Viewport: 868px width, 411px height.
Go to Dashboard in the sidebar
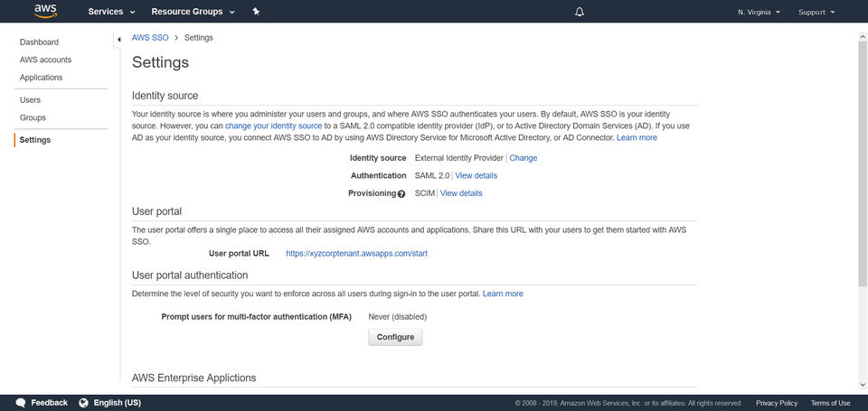39,42
